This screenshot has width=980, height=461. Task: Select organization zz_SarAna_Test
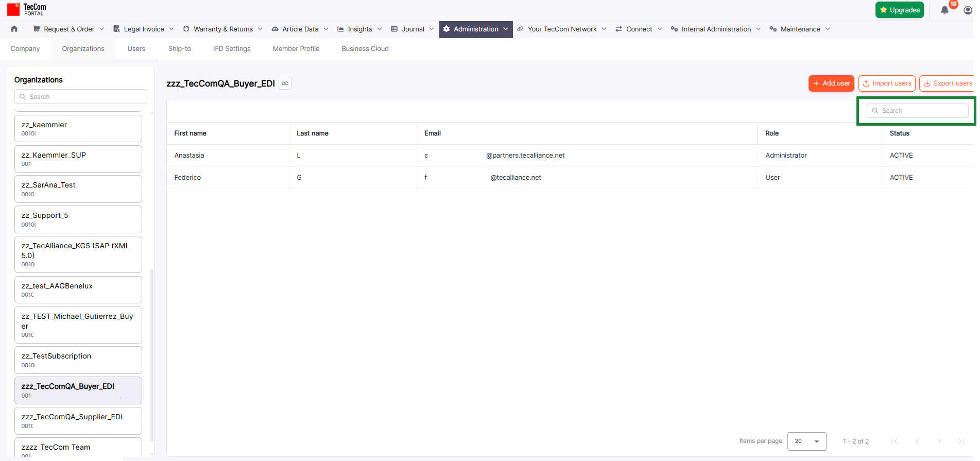pyautogui.click(x=78, y=189)
